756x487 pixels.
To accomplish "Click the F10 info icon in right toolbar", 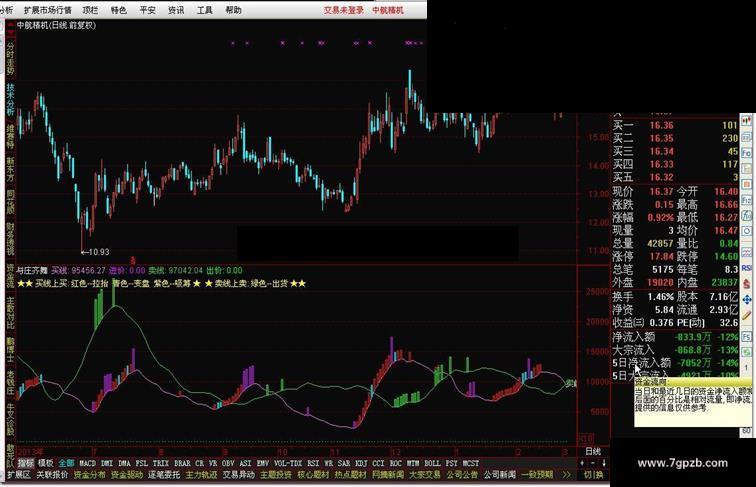I will point(746,153).
